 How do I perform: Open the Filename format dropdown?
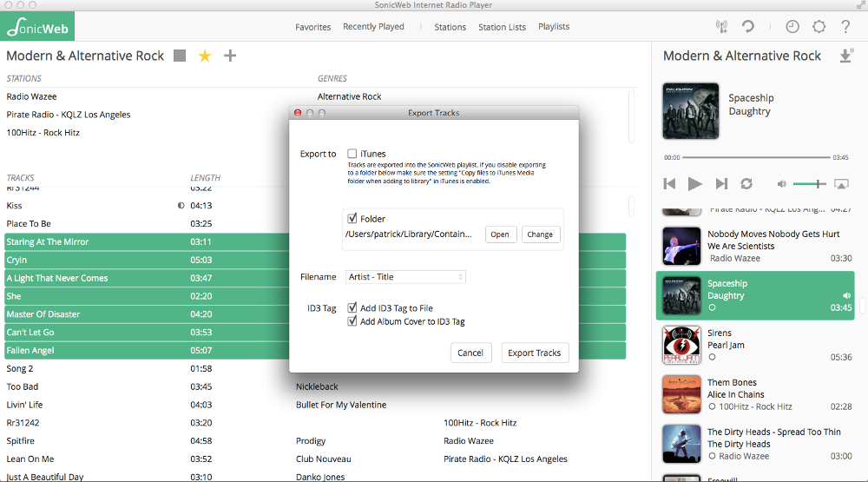point(405,277)
